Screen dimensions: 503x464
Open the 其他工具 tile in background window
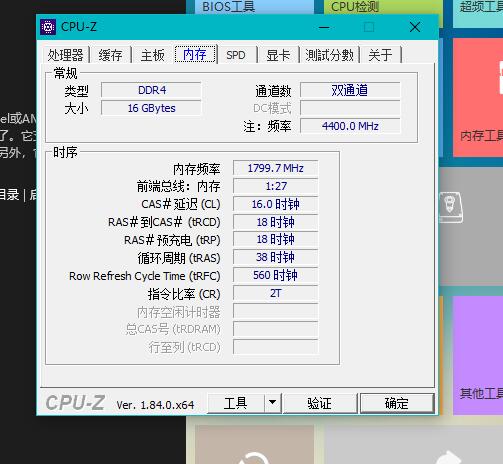point(478,355)
